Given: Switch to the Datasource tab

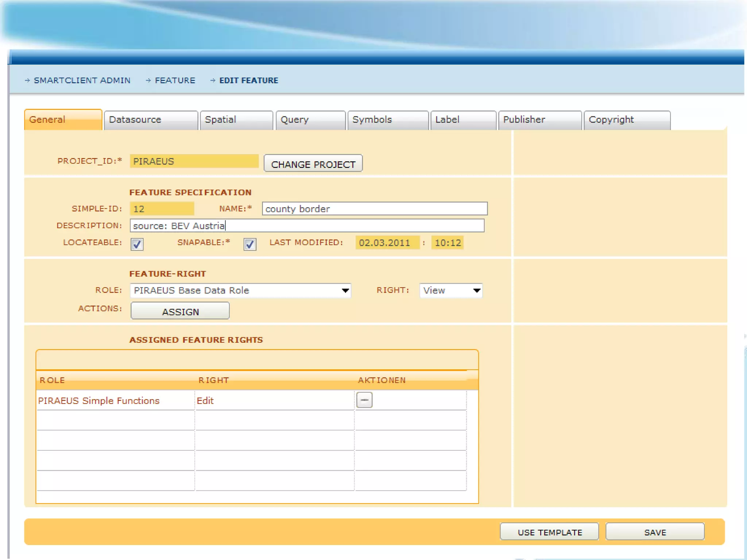Looking at the screenshot, I should click(x=151, y=120).
